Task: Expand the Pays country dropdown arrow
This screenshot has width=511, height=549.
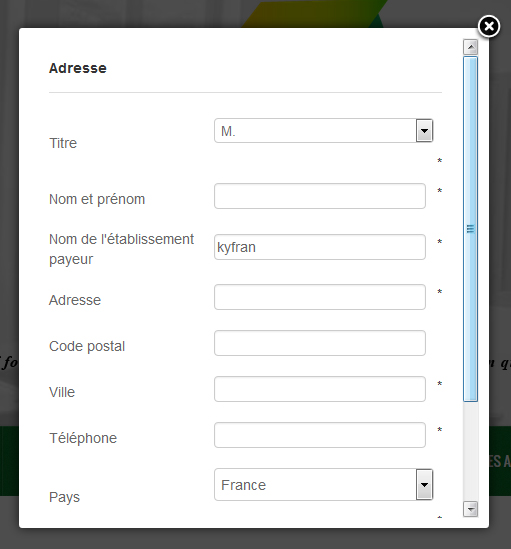Action: [x=424, y=485]
